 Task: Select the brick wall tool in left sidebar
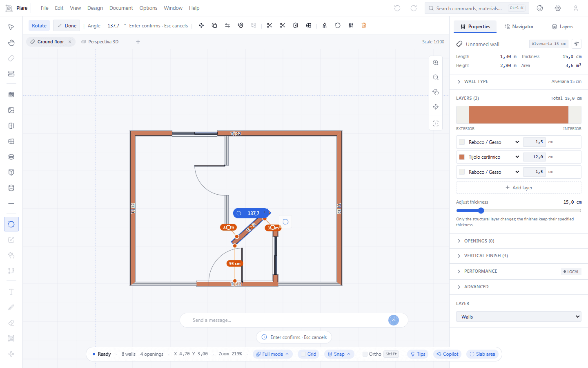(x=11, y=94)
